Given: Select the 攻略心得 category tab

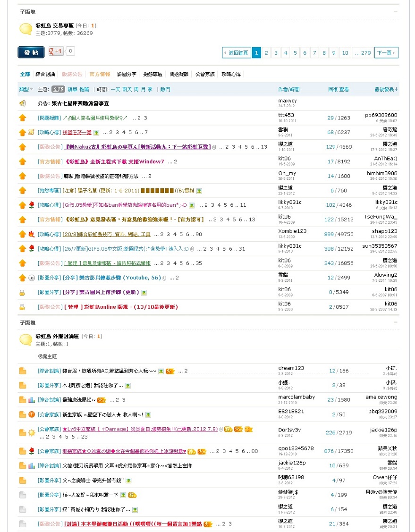Looking at the screenshot, I should click(231, 74).
